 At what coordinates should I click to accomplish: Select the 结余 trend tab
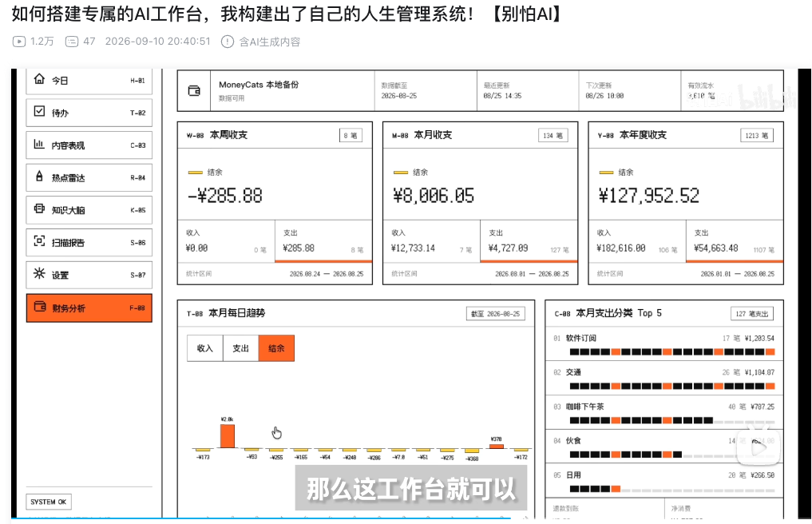coord(276,348)
